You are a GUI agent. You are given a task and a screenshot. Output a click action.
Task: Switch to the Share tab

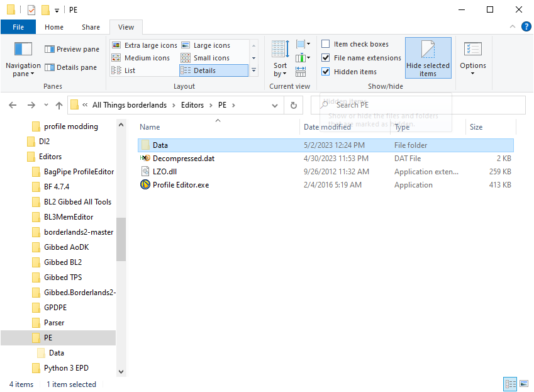[x=91, y=27]
